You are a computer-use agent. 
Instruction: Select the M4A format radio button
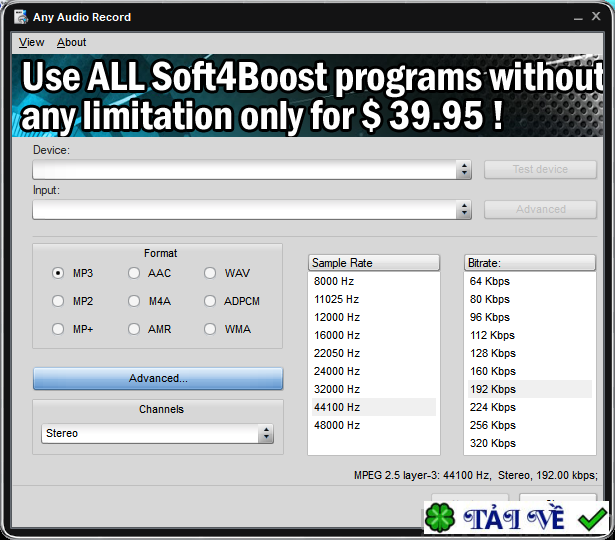pos(134,301)
